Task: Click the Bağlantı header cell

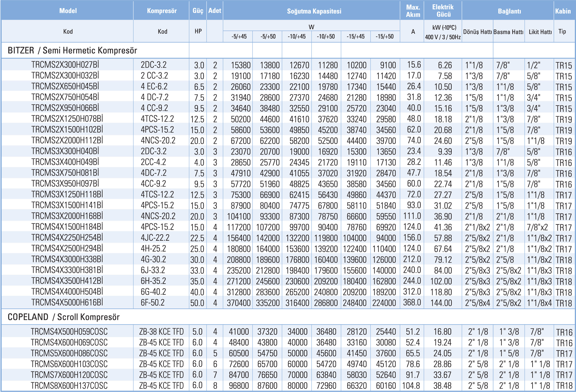Action: tap(509, 11)
